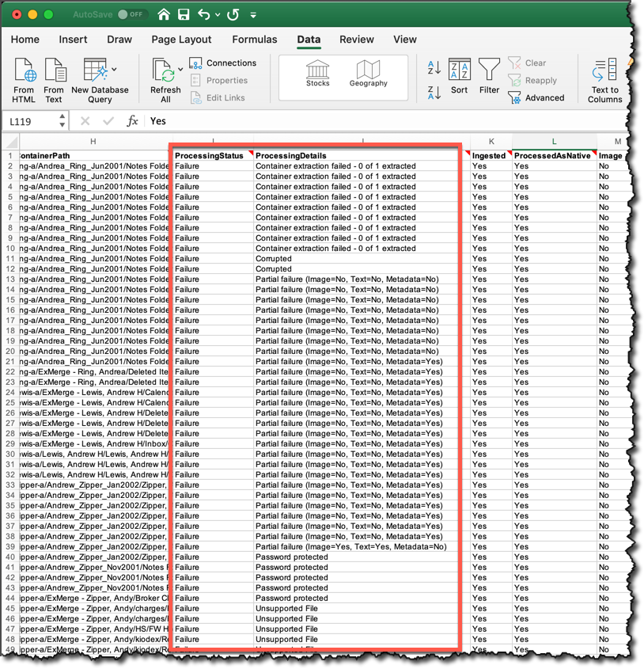The image size is (644, 669).
Task: Click the Properties button
Action: [219, 81]
